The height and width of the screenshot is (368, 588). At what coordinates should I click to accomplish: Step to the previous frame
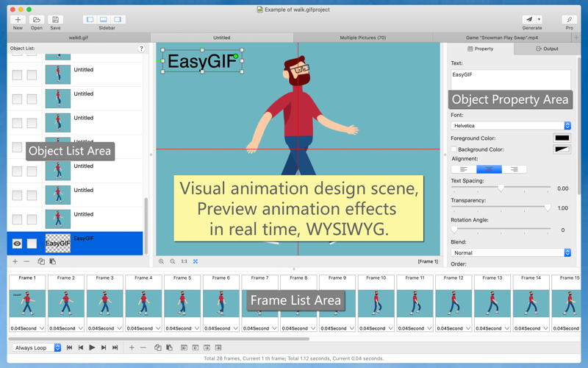(81, 347)
